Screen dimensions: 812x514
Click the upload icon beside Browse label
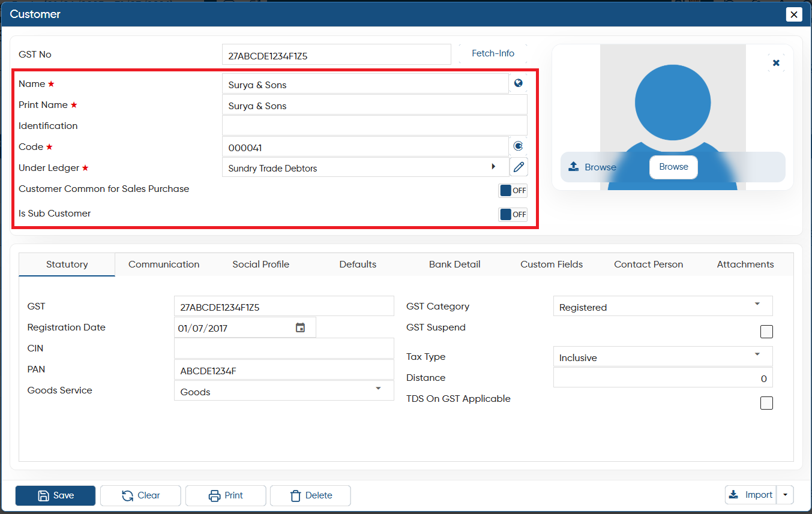(x=573, y=167)
